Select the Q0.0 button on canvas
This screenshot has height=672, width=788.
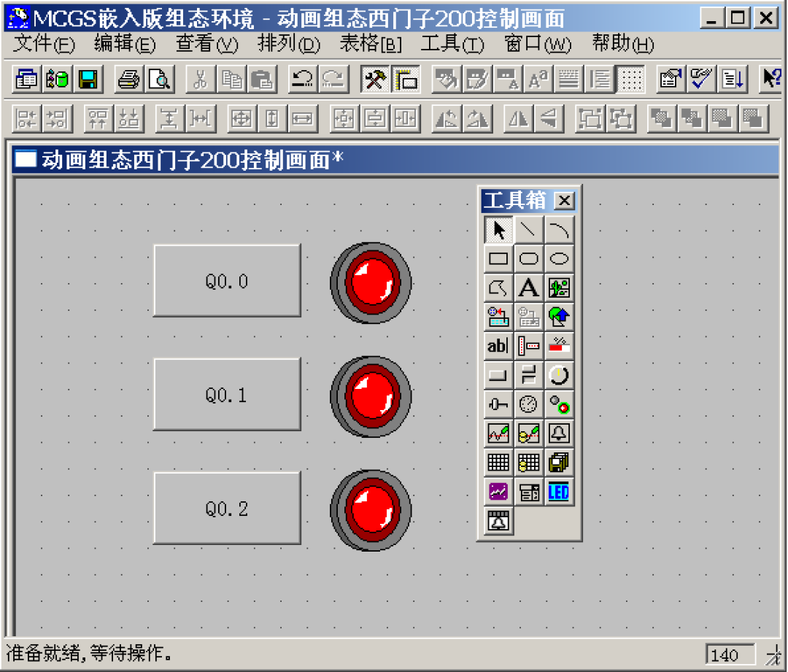[x=227, y=280]
